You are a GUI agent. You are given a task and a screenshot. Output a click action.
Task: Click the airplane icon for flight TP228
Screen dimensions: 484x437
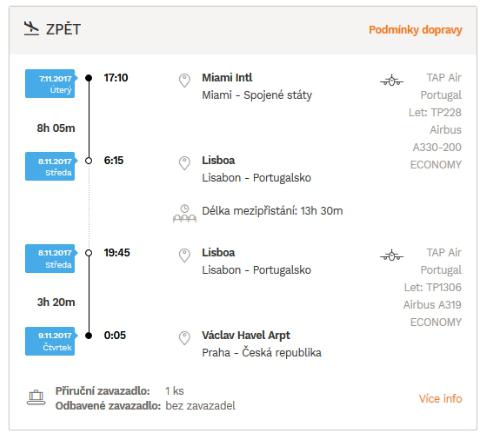click(392, 80)
